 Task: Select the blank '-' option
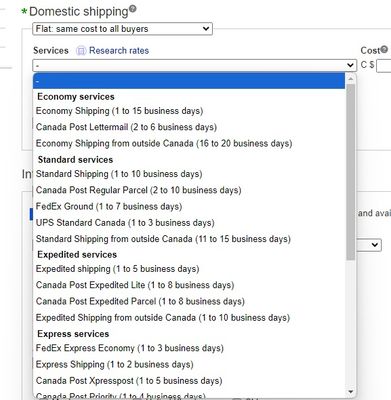[189, 81]
